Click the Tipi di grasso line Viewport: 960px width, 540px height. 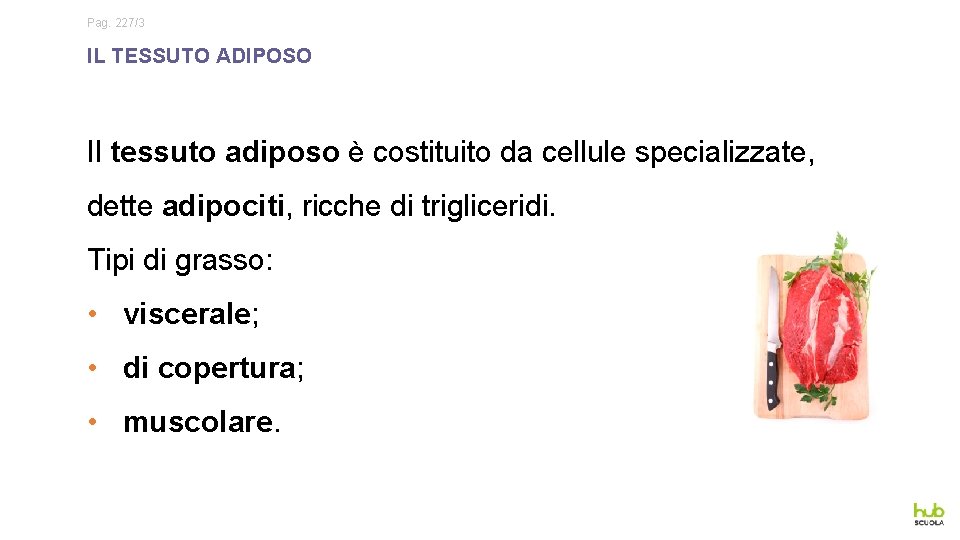180,261
